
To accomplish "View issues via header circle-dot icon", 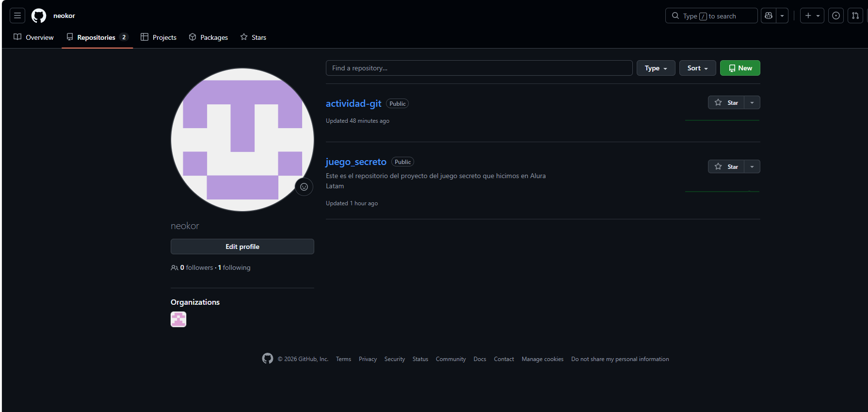I will [836, 16].
